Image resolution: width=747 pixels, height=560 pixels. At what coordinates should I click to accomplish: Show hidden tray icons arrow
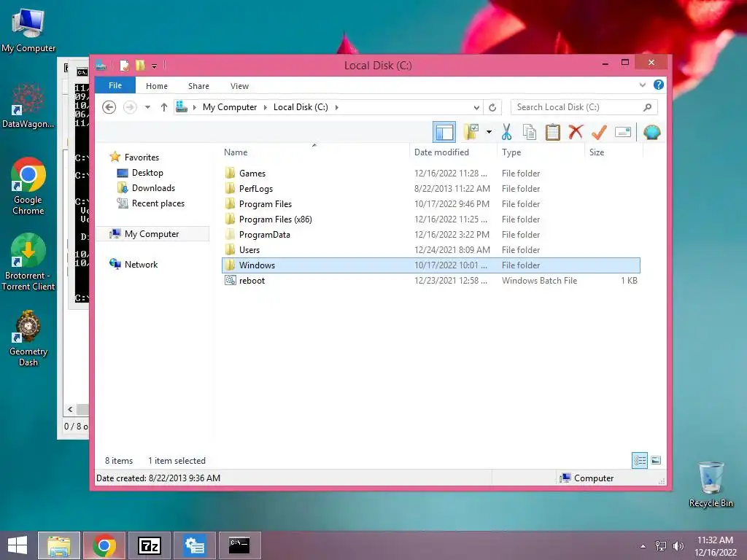(x=643, y=546)
